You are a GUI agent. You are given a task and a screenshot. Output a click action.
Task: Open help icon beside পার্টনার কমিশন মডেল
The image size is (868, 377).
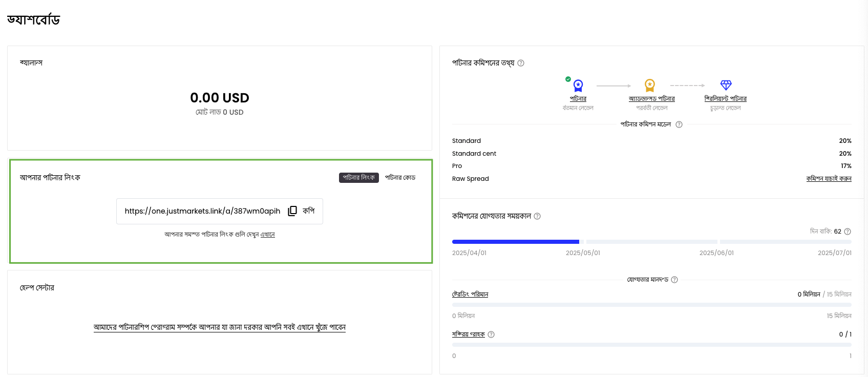(679, 124)
